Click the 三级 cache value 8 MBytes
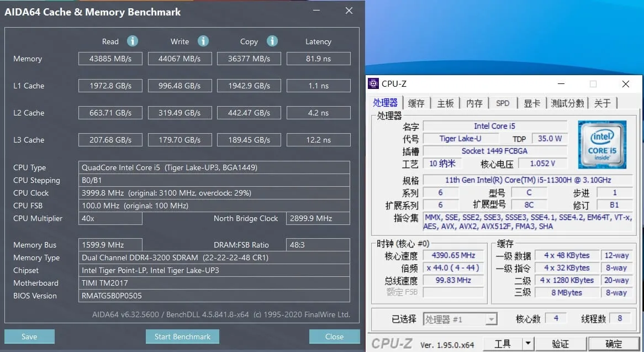This screenshot has height=352, width=644. tap(567, 292)
